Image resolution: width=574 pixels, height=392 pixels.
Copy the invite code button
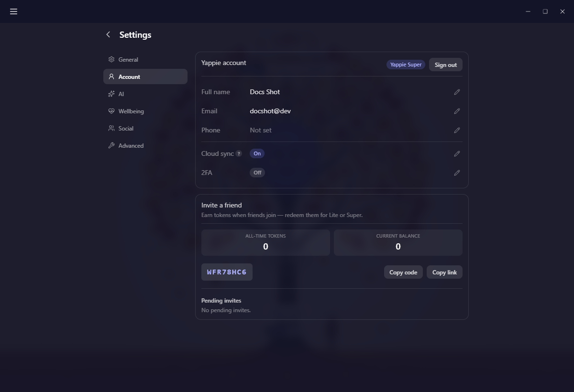pyautogui.click(x=403, y=272)
